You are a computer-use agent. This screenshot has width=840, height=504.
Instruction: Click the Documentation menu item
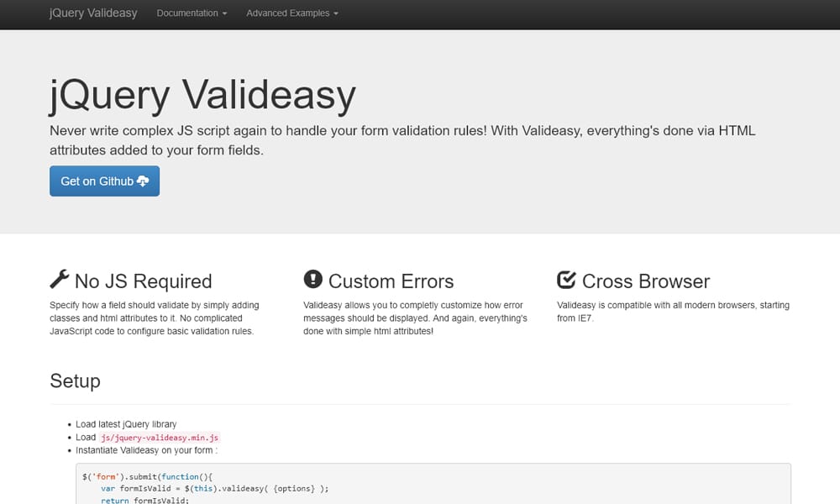click(x=186, y=13)
